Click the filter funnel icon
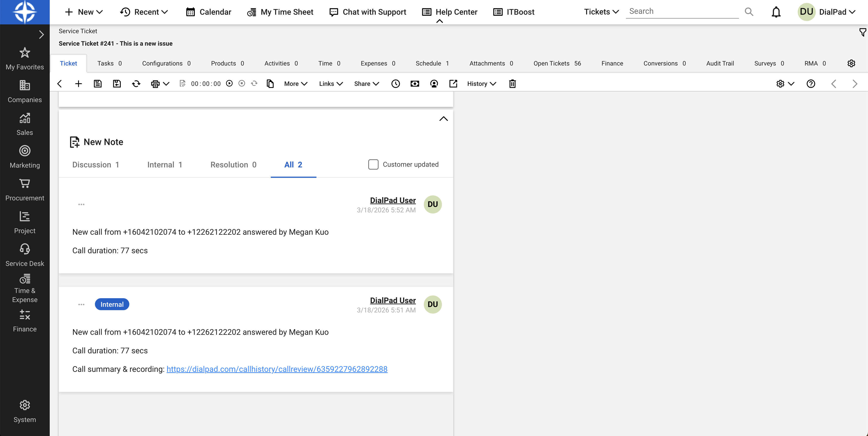The image size is (868, 436). pos(863,32)
